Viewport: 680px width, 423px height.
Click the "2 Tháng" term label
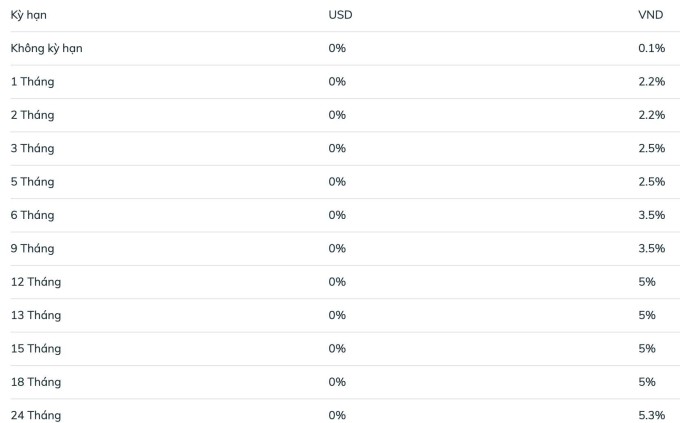pyautogui.click(x=32, y=115)
